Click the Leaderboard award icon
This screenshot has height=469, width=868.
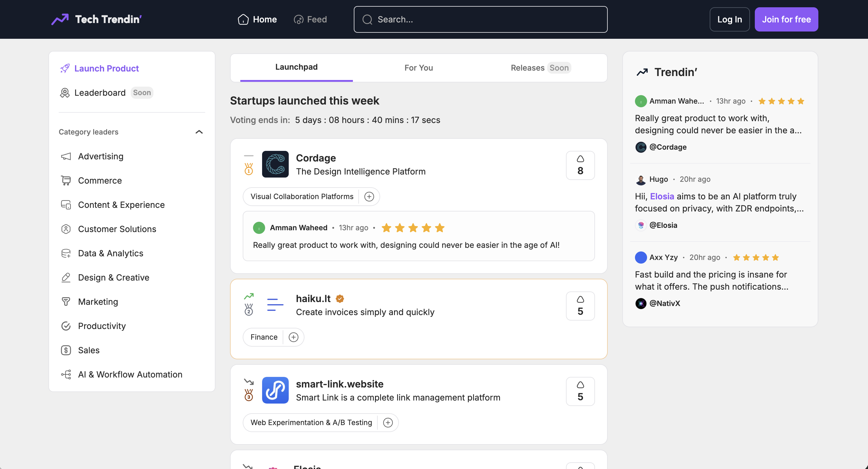tap(65, 93)
